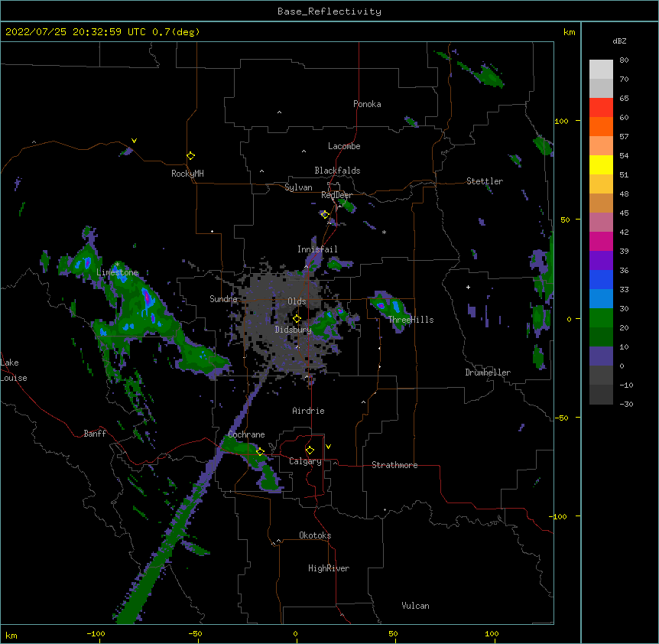Select the Vulcan label
The height and width of the screenshot is (644, 659).
(x=415, y=606)
